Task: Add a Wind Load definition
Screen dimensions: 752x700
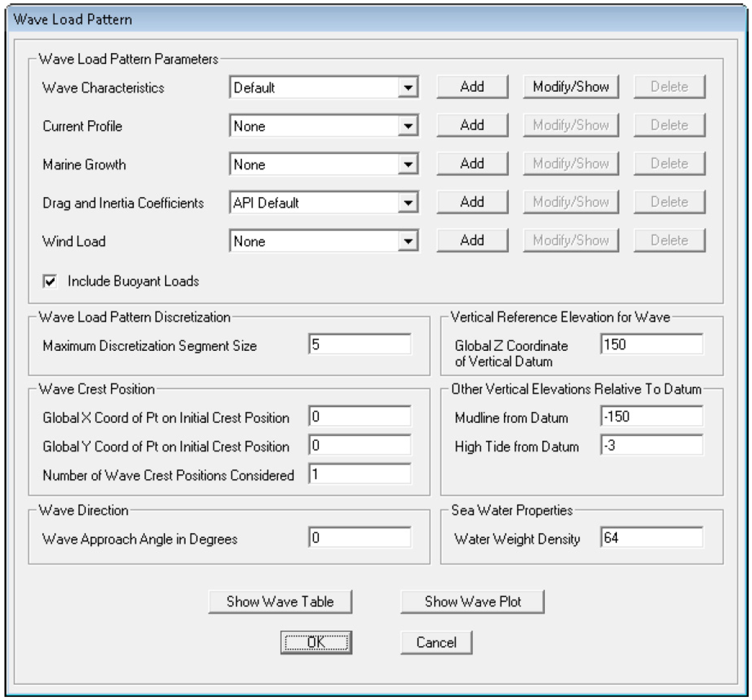Action: tap(472, 240)
